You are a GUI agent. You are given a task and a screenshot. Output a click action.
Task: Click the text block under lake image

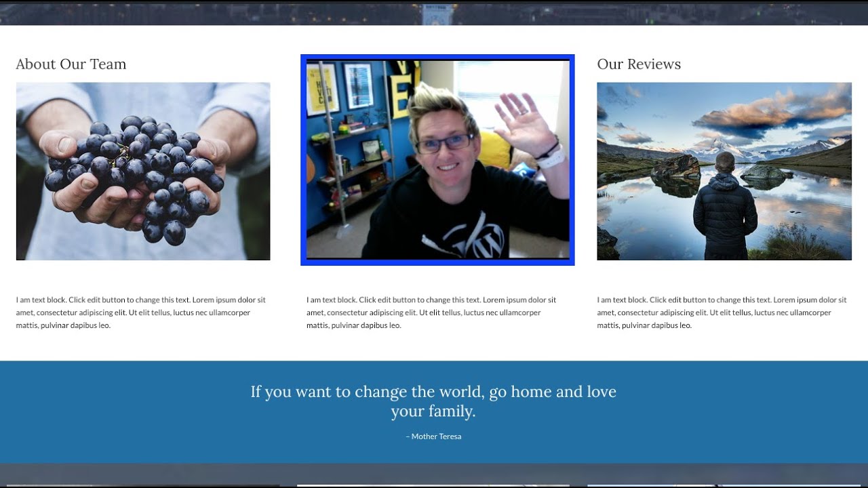pos(722,312)
